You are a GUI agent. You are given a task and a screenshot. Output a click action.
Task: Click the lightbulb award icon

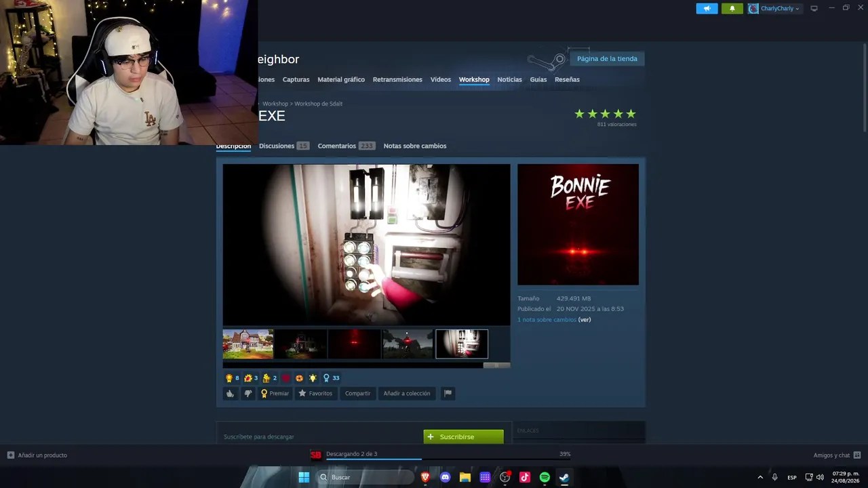313,378
